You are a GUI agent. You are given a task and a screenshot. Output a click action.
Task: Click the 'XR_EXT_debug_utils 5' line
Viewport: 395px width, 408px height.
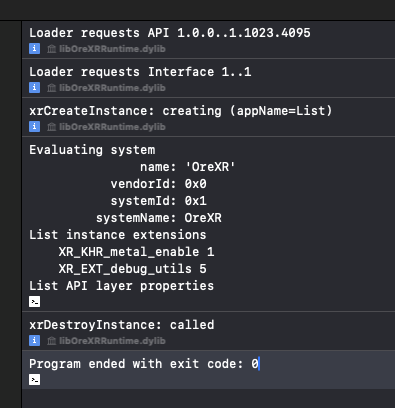(x=133, y=269)
